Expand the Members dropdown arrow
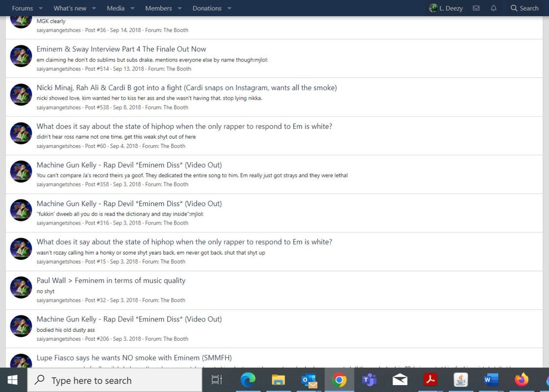This screenshot has height=392, width=549. pos(179,8)
